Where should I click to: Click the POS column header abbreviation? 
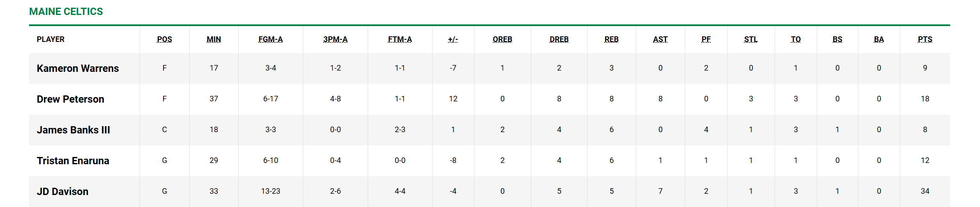click(x=164, y=39)
